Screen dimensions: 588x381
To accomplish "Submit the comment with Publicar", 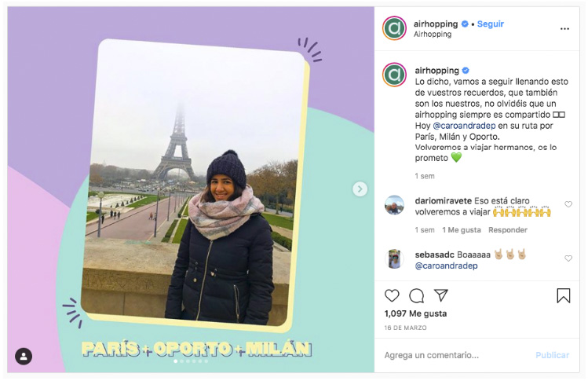I will tap(553, 355).
